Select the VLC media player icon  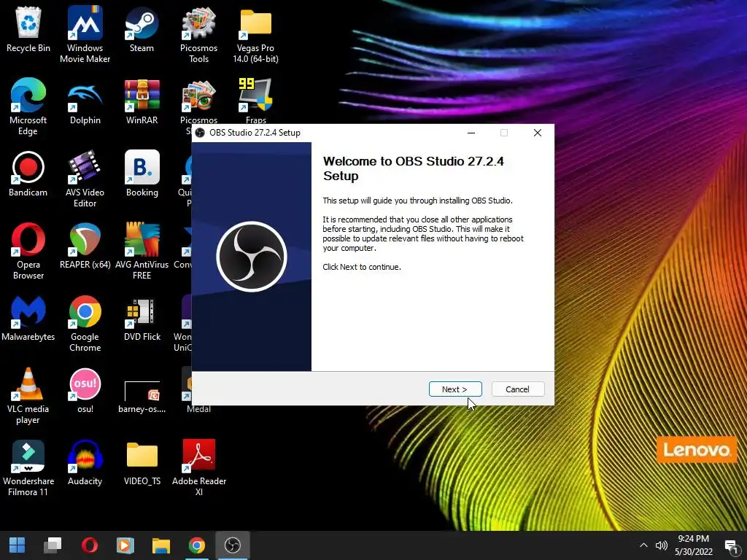click(x=28, y=396)
